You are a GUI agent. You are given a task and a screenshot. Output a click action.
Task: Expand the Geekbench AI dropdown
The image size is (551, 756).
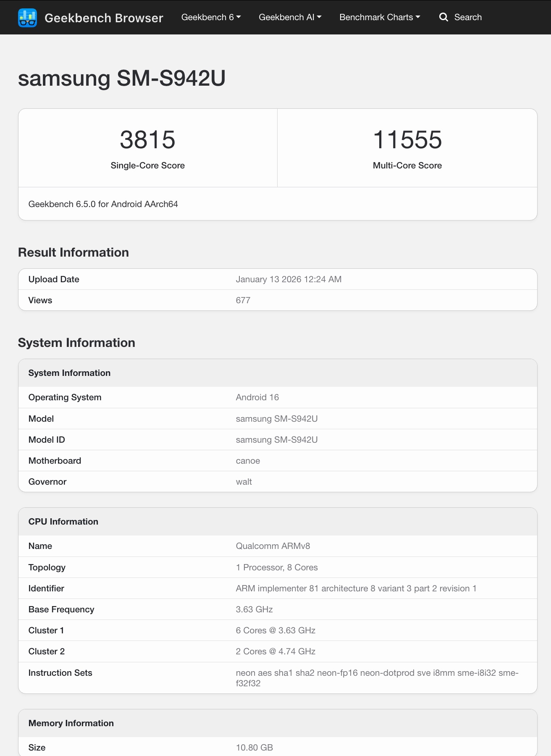(x=290, y=17)
